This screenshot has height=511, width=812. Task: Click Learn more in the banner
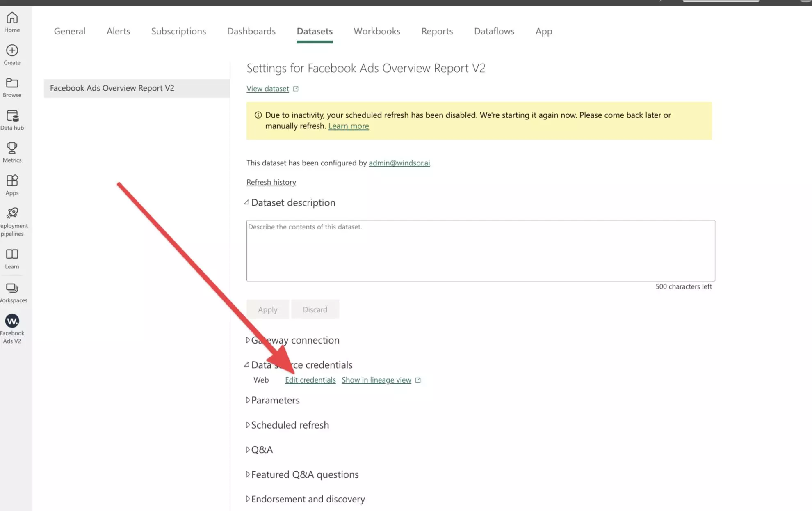click(x=349, y=126)
